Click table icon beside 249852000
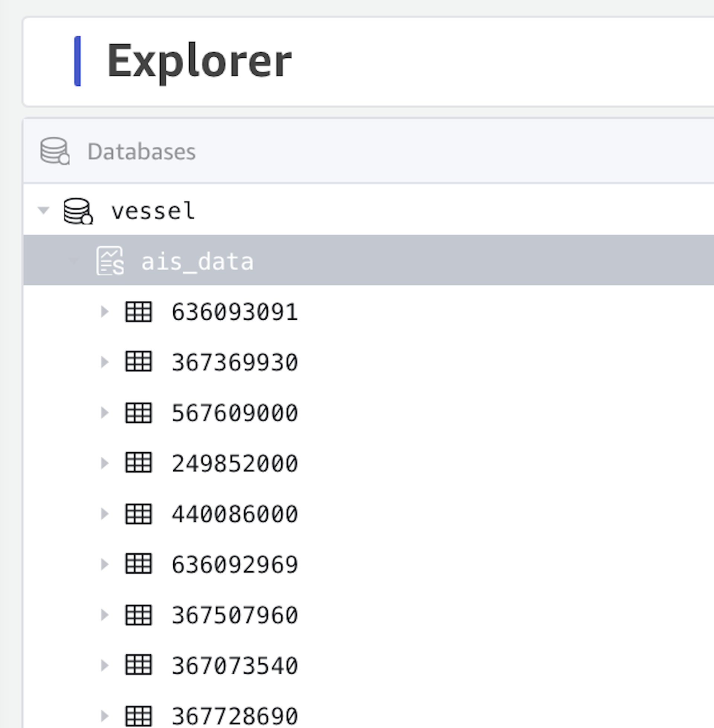 [x=138, y=463]
